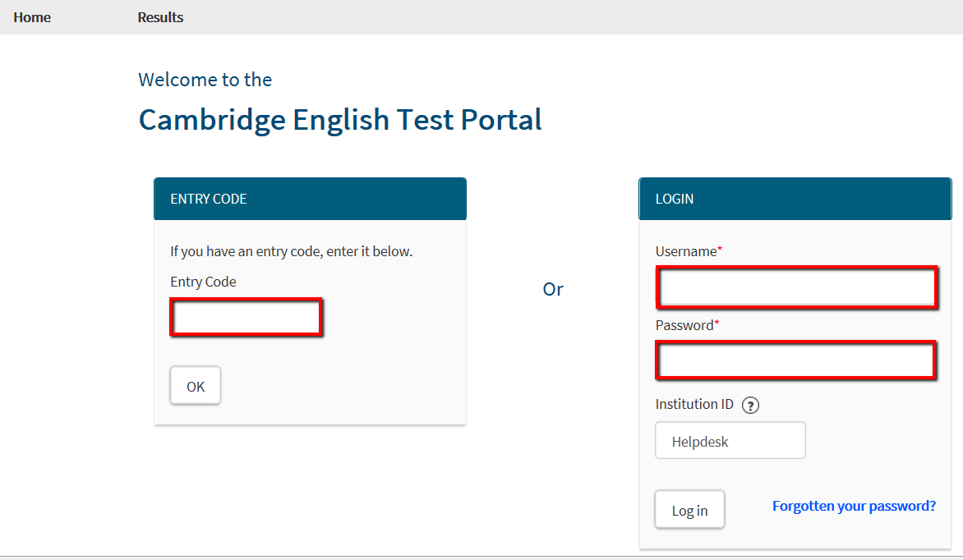Click the Log in button
The height and width of the screenshot is (560, 963).
689,510
